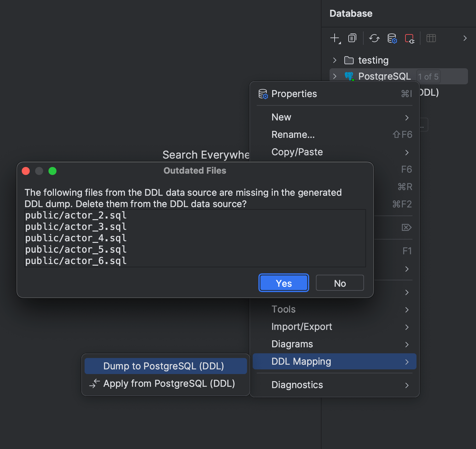Click the table view toolbar icon

pos(431,38)
